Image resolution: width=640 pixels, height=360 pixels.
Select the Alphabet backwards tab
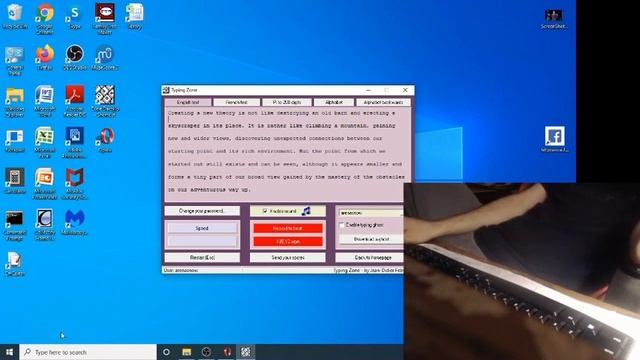tap(383, 102)
